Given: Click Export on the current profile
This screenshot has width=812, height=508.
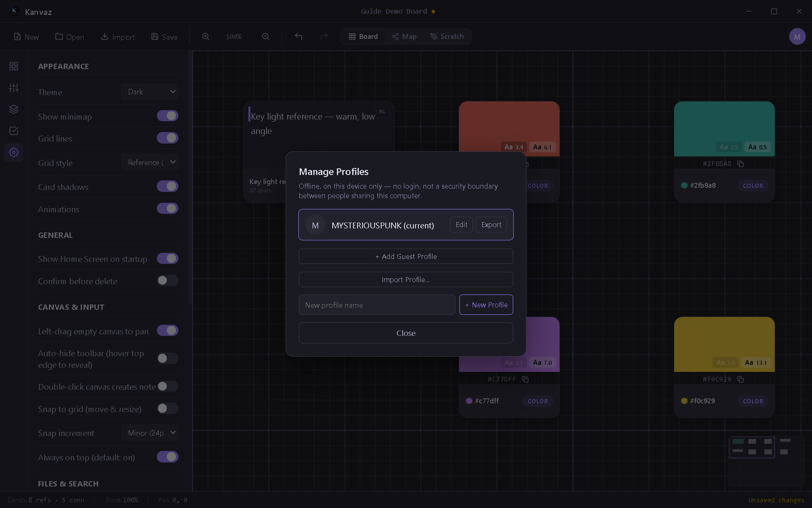Looking at the screenshot, I should (x=491, y=225).
